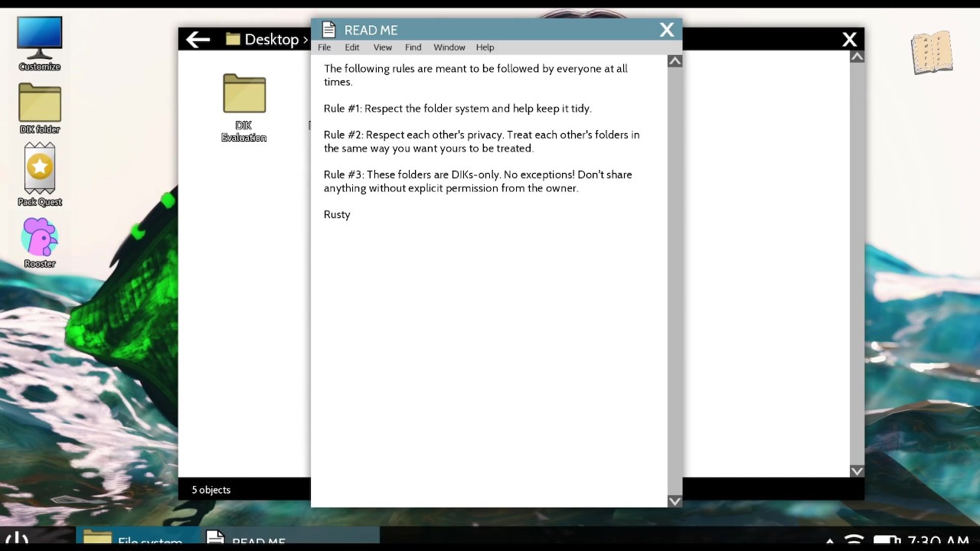Screen dimensions: 980x551
Task: Open the Find menu
Action: (x=413, y=47)
